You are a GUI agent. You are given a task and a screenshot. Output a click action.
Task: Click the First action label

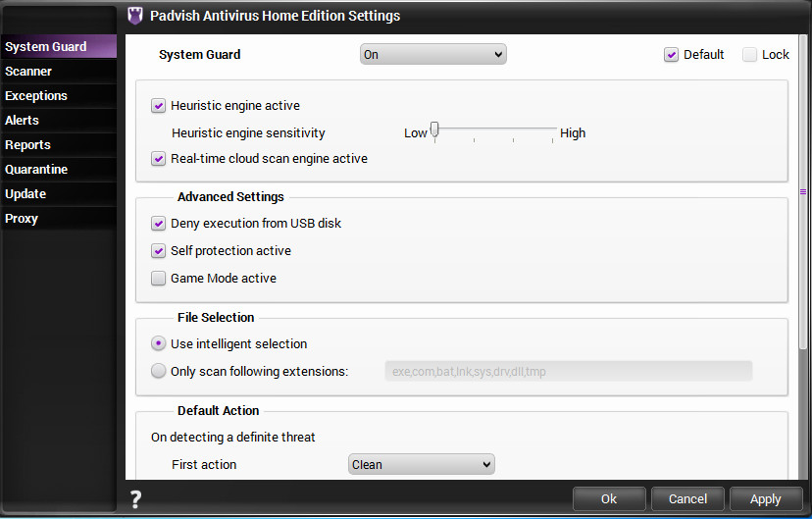tap(204, 465)
